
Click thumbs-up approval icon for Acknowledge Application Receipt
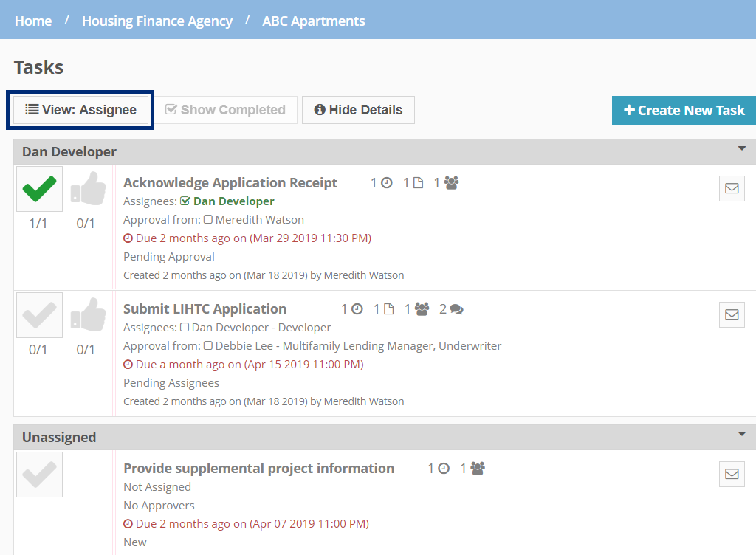[86, 190]
